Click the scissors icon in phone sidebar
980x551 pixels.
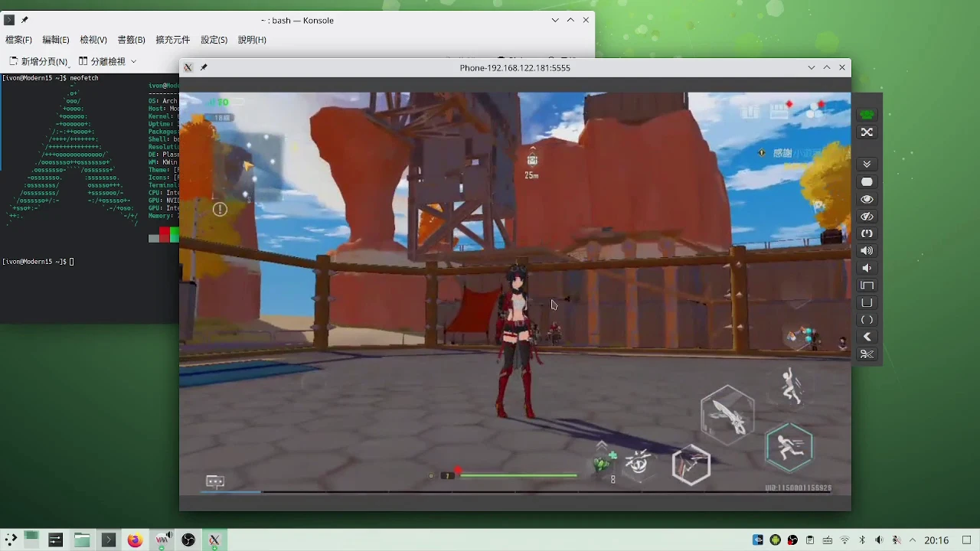(867, 354)
